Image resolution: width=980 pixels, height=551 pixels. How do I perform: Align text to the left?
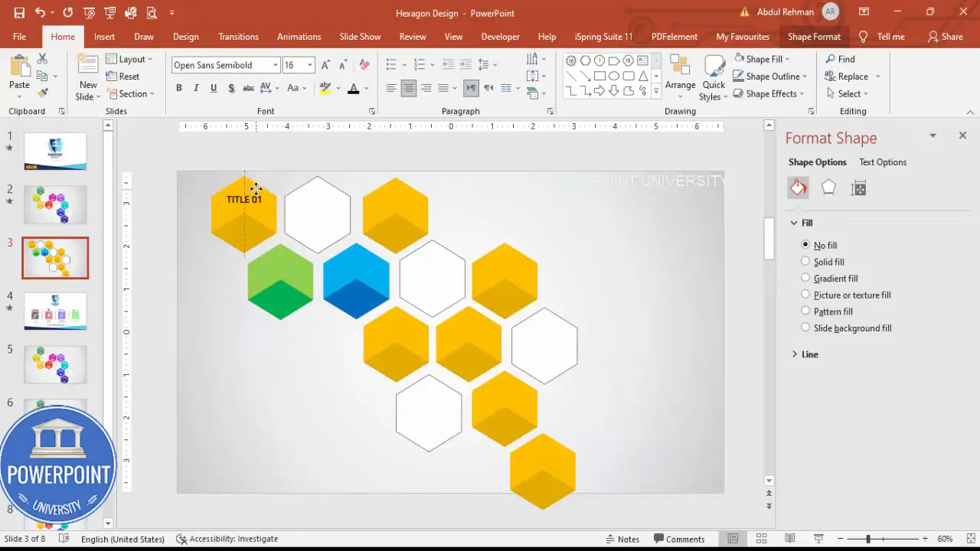[391, 88]
